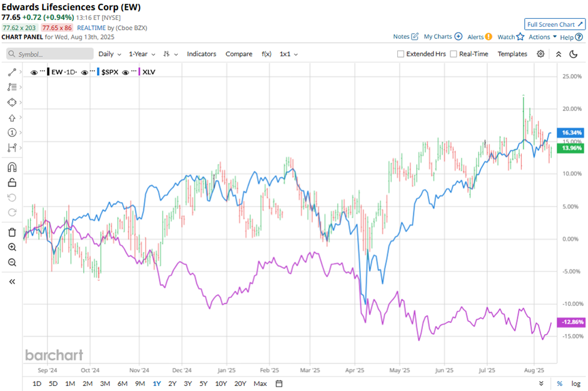Viewport: 588px width, 391px height.
Task: Hide the XLV series with eye icon
Action: click(126, 73)
